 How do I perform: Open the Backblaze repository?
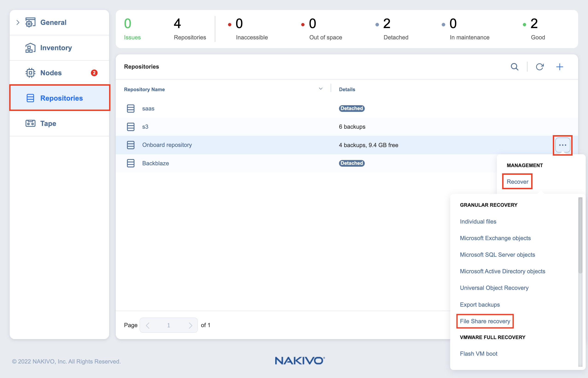coord(156,163)
